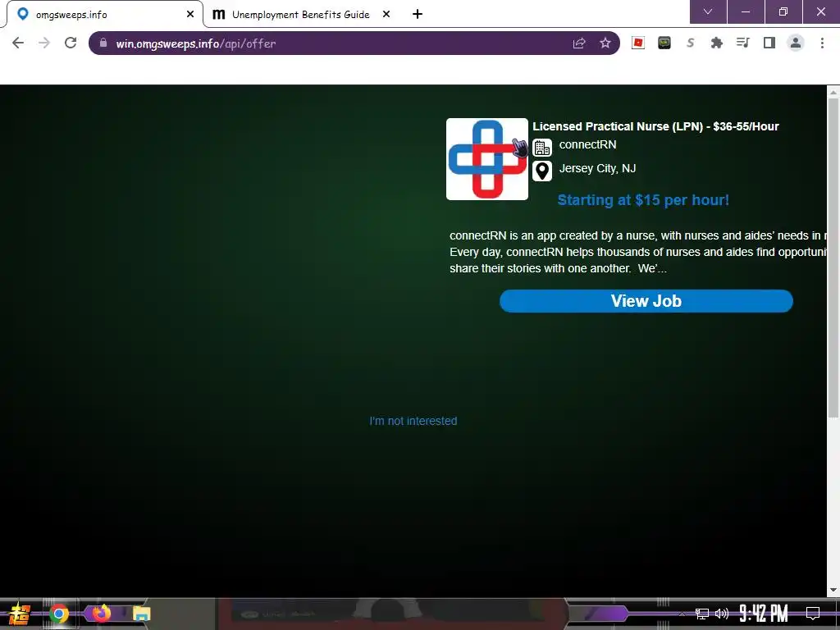
Task: Click Starting at $15 per hour text
Action: pos(643,200)
